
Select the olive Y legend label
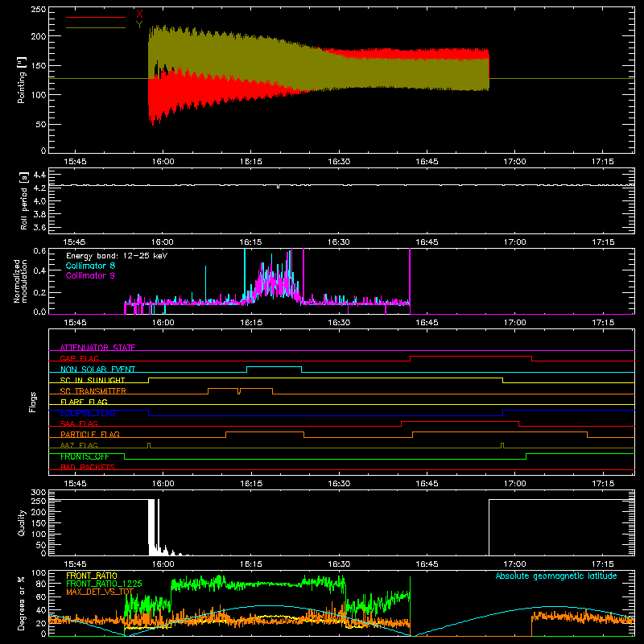[x=139, y=25]
